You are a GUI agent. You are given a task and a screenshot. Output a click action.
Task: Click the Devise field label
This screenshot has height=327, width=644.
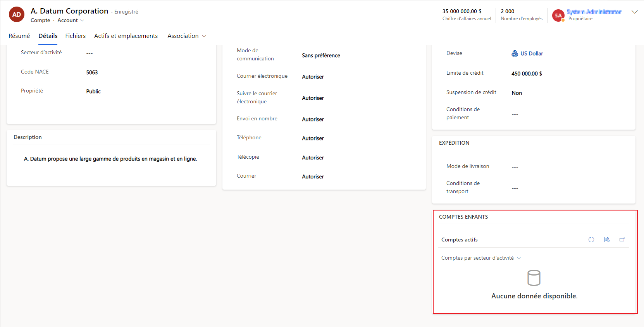[454, 53]
